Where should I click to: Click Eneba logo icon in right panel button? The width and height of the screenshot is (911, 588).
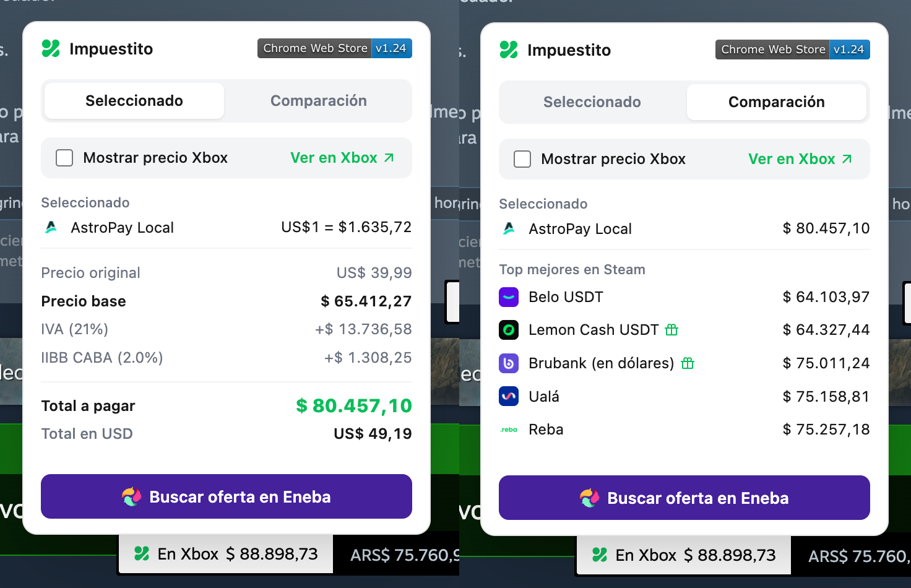click(x=590, y=498)
